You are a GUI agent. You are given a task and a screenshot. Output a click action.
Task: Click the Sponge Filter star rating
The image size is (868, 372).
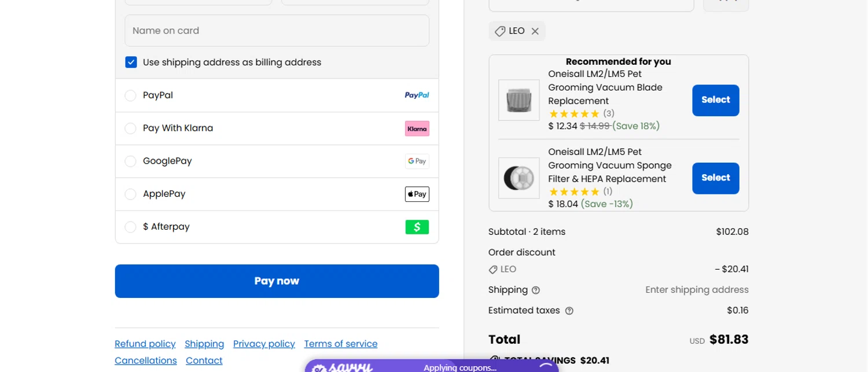click(x=574, y=192)
